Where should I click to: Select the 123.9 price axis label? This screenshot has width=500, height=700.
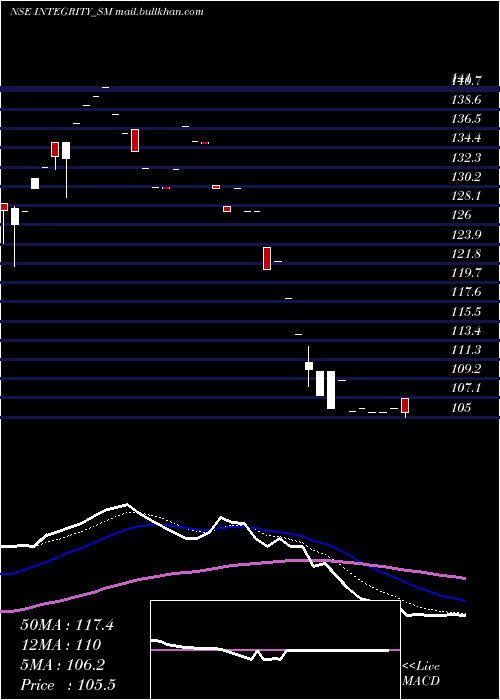466,234
